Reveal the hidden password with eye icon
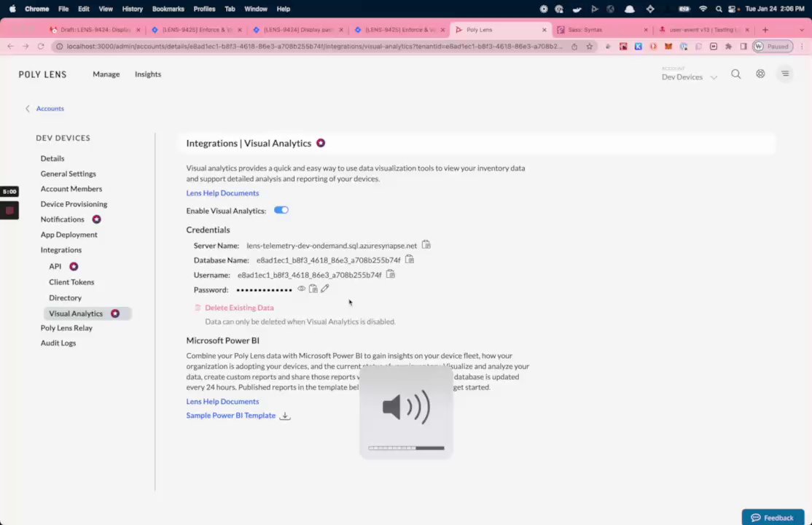Image resolution: width=812 pixels, height=525 pixels. pos(301,289)
